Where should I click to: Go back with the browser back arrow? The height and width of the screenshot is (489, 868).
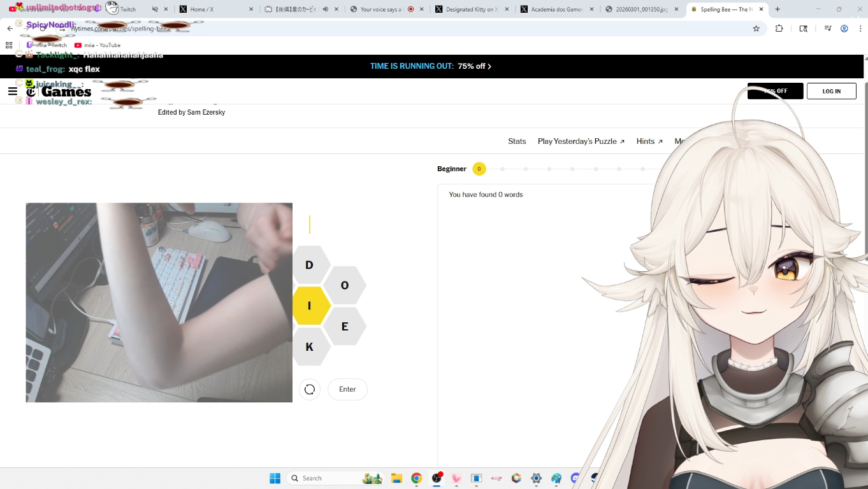10,29
